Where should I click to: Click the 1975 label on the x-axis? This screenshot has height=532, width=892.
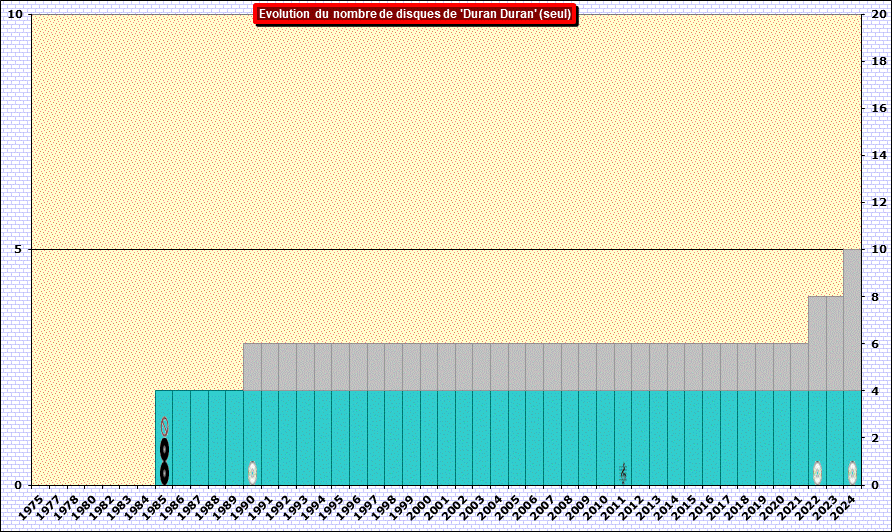[32, 503]
